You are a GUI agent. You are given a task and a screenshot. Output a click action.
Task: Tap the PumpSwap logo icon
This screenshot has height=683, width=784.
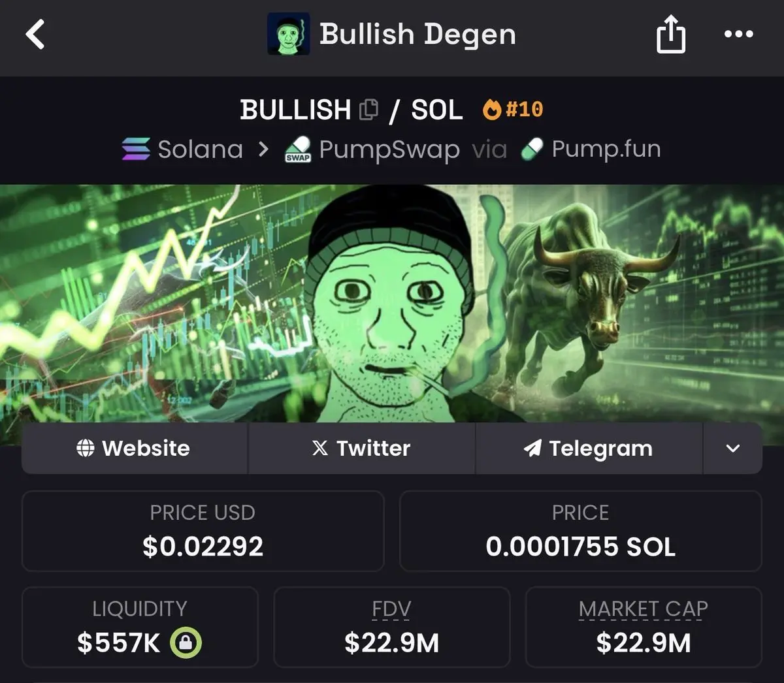click(x=298, y=150)
